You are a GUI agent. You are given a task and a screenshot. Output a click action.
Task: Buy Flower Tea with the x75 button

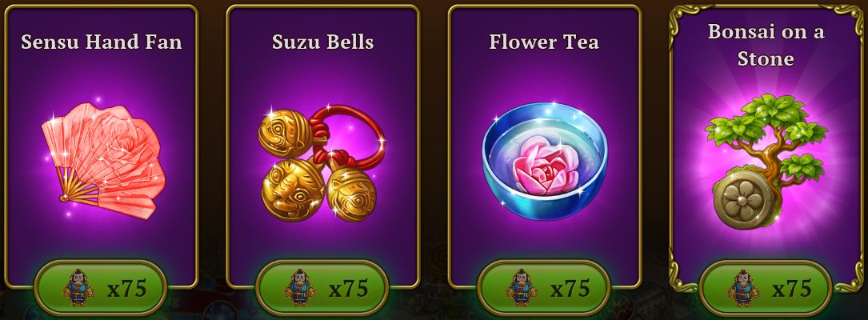[x=544, y=288]
